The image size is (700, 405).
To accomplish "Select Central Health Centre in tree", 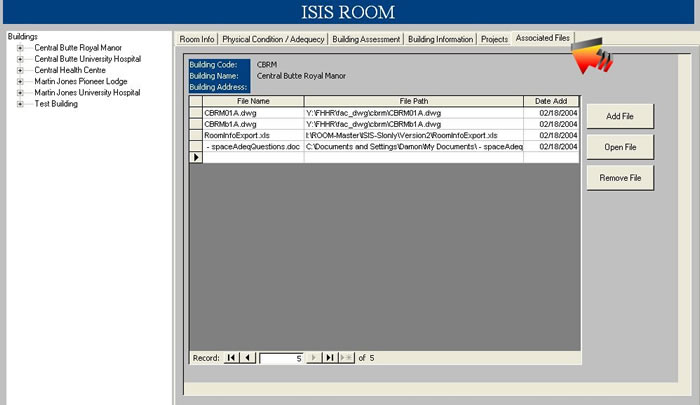I will [70, 70].
